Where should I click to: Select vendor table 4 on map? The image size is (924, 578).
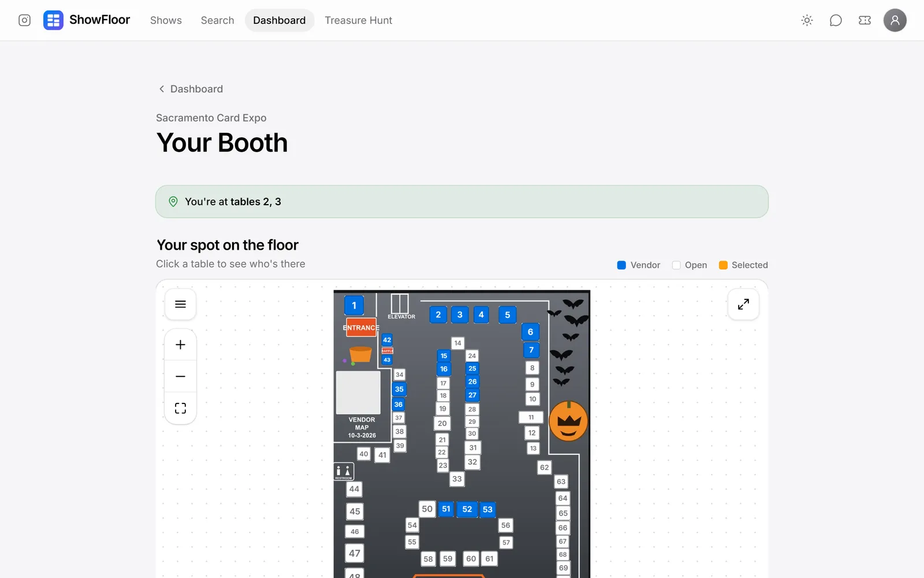481,314
